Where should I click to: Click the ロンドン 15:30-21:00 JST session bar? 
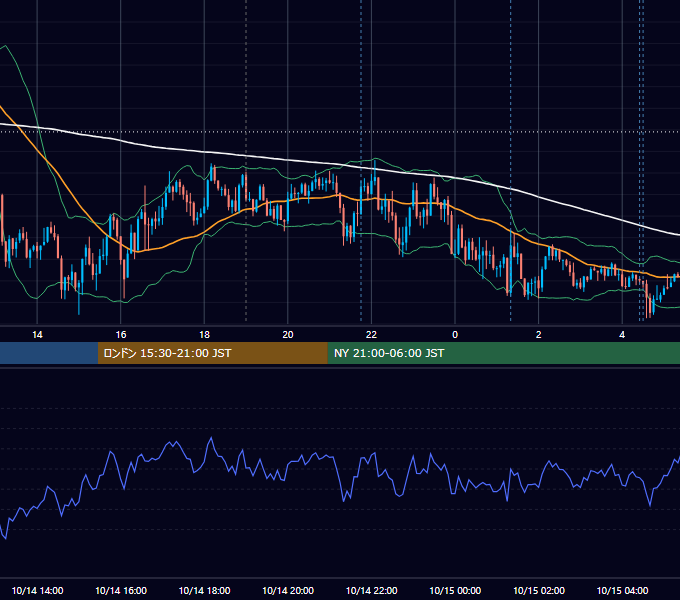(x=212, y=353)
